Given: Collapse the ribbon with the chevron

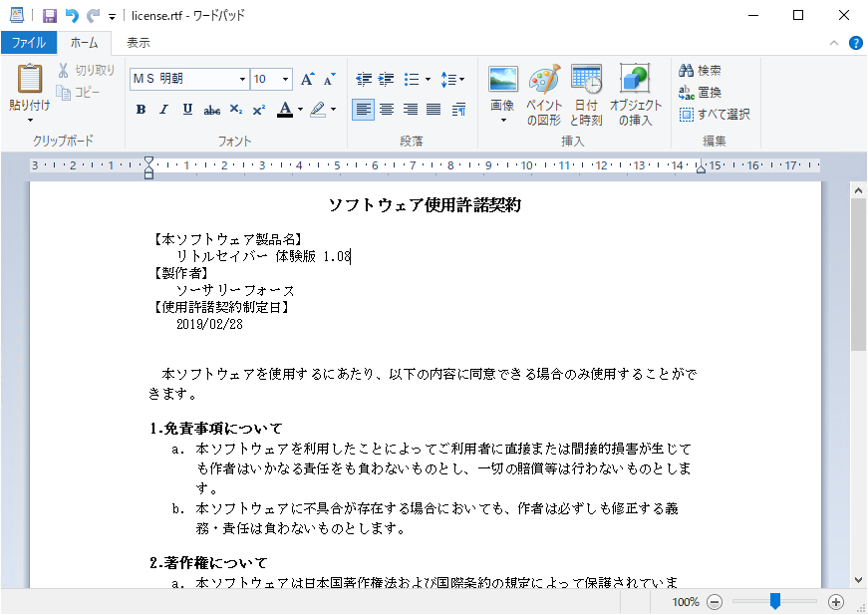Looking at the screenshot, I should click(x=834, y=43).
